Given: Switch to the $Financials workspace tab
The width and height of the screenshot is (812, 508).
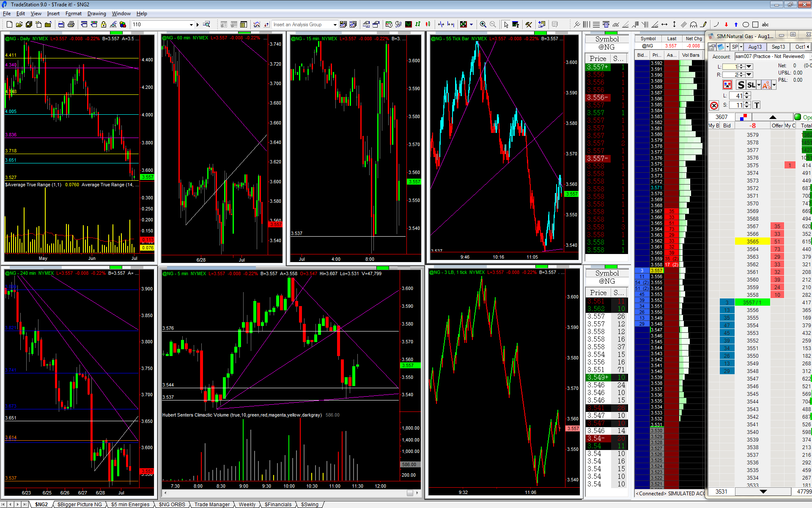Looking at the screenshot, I should (278, 504).
